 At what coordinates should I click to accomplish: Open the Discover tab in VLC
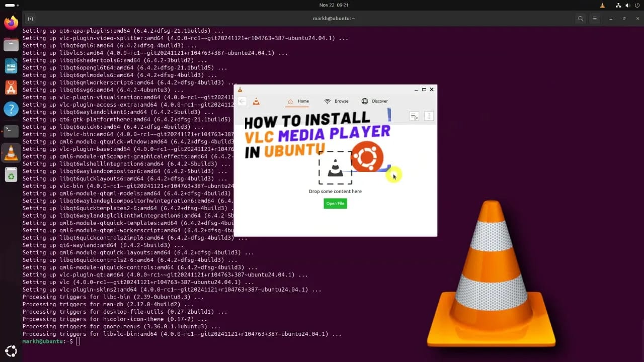point(375,101)
